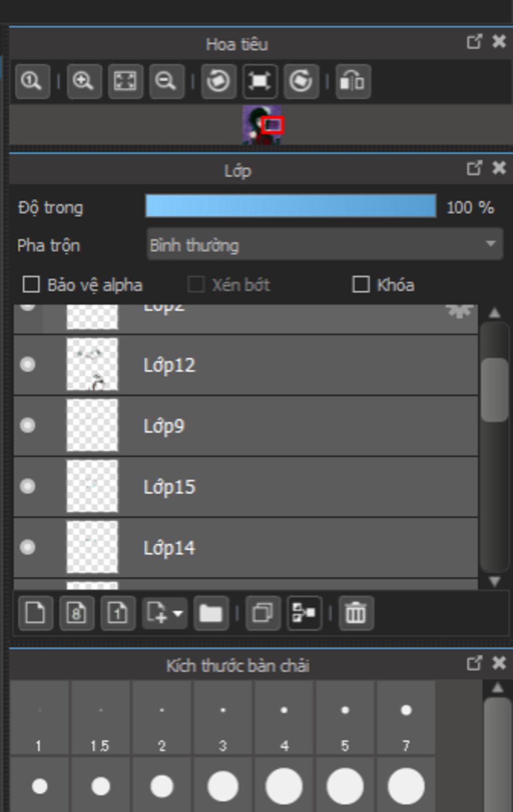Image resolution: width=513 pixels, height=812 pixels.
Task: Toggle visibility of layer Lớp9
Action: [28, 426]
